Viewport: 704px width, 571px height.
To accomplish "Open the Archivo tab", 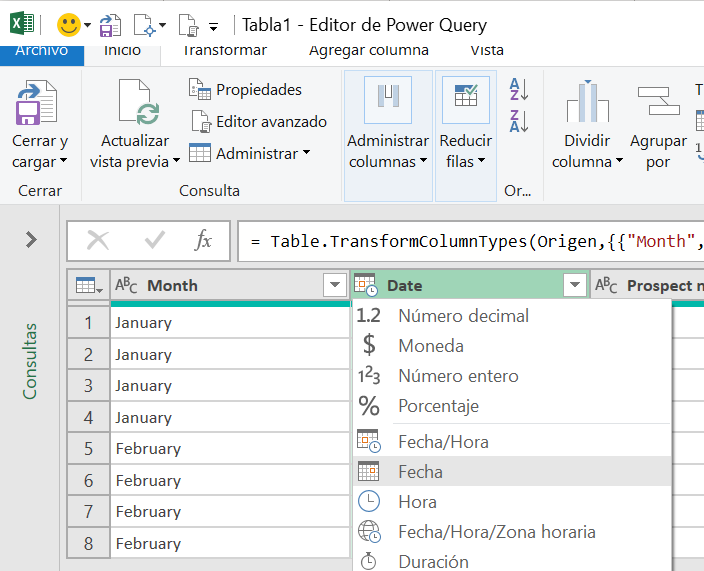I will 42,55.
